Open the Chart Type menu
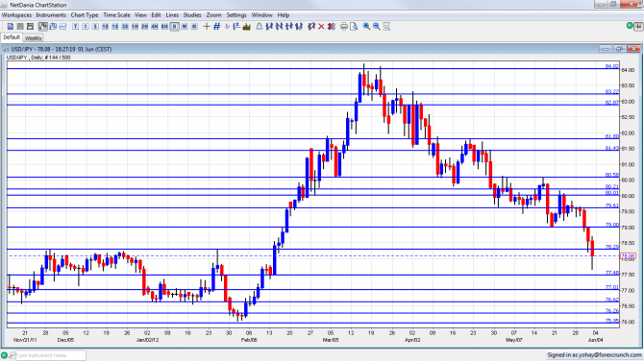Screen dimensions: 644x361 (85, 14)
